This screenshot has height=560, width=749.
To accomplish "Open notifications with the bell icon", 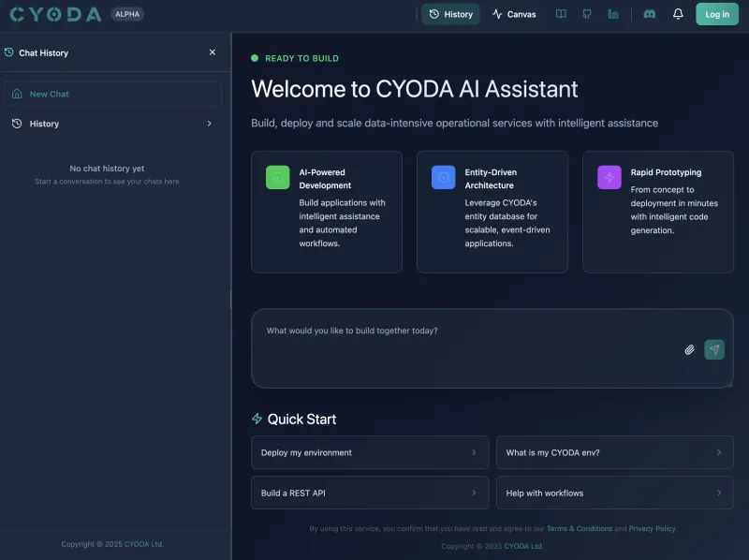I will click(678, 14).
